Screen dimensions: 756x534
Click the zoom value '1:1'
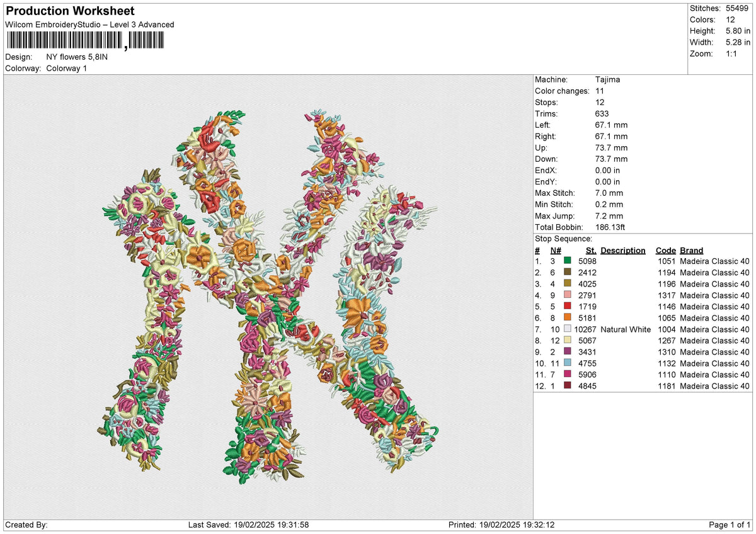point(733,54)
